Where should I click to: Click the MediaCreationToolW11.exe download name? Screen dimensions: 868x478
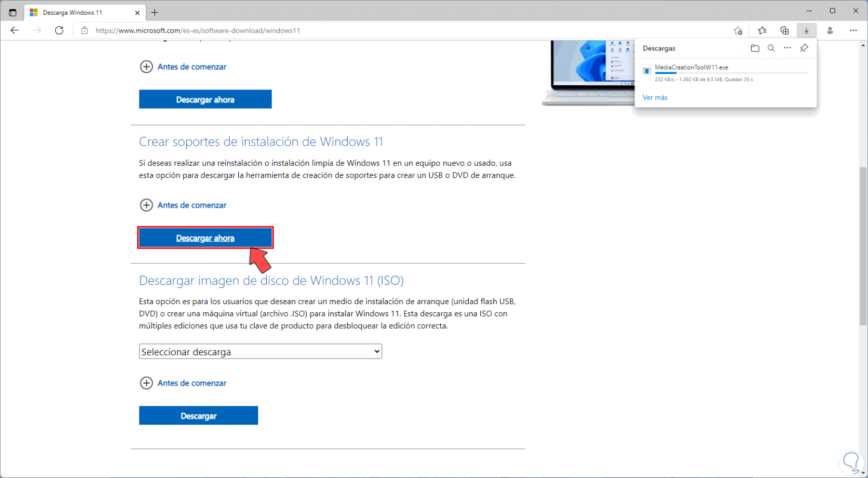pyautogui.click(x=691, y=67)
